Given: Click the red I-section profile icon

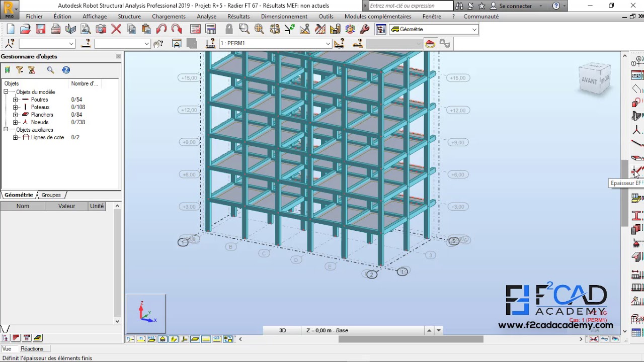Looking at the screenshot, I should point(637,216).
